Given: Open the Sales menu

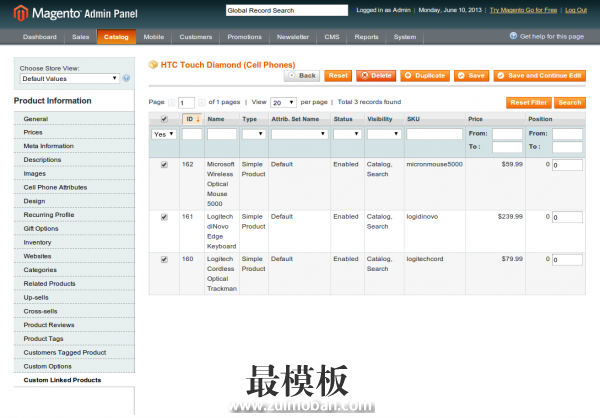Looking at the screenshot, I should pos(80,37).
